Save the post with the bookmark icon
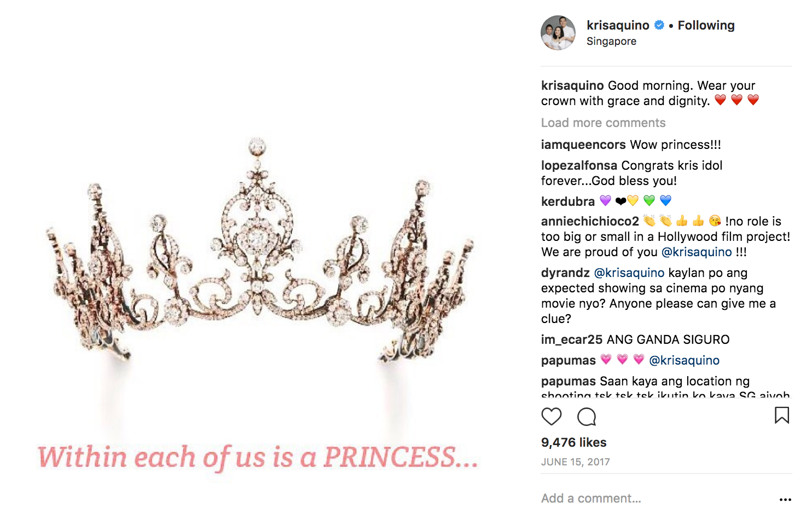Screen dimensions: 812x519 [782, 416]
